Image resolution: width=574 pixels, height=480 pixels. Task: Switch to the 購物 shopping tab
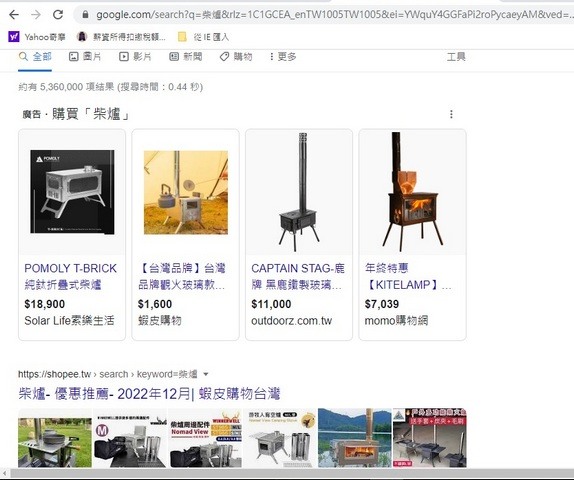point(236,56)
